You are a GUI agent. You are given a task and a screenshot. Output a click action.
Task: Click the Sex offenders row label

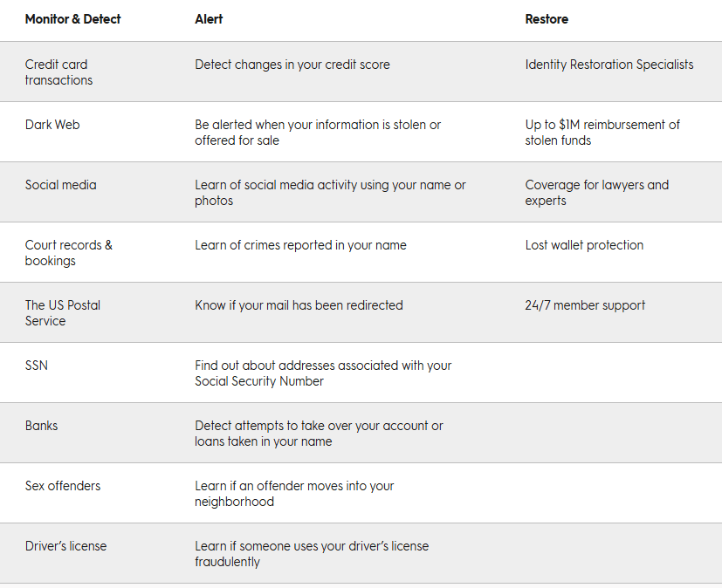pyautogui.click(x=62, y=486)
